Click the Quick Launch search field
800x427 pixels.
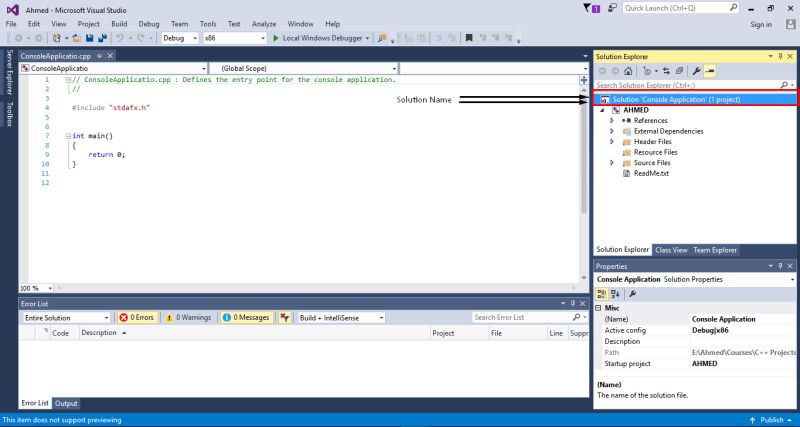[681, 8]
